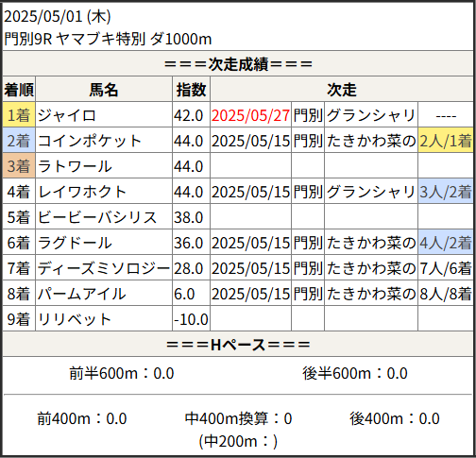Open the ラトワール horse entry
Screen dimensions: 476x458
click(75, 166)
